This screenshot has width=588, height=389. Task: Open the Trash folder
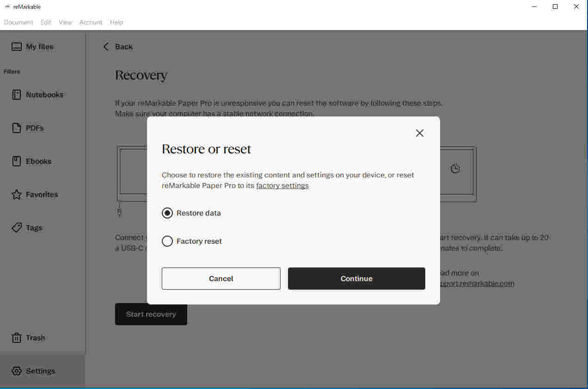point(29,338)
